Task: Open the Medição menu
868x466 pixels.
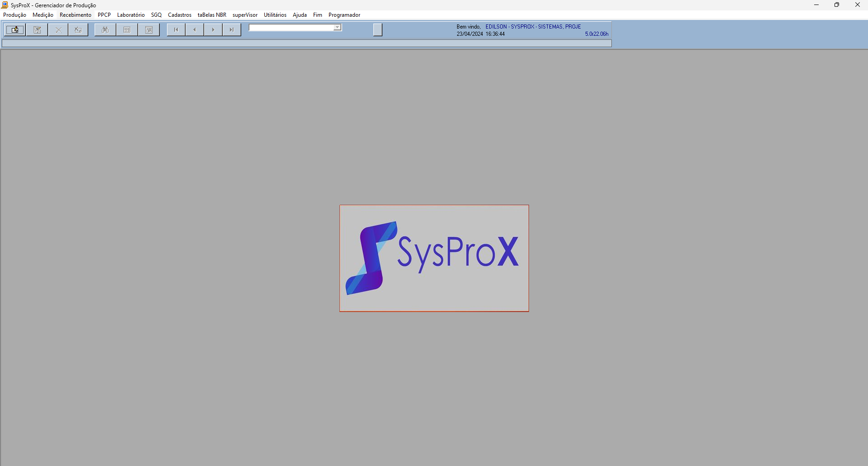Action: click(x=43, y=15)
